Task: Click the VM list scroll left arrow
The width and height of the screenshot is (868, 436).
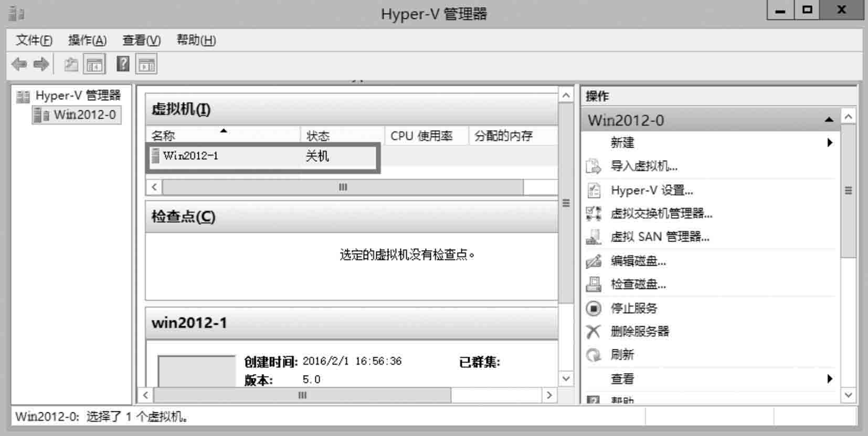Action: [154, 187]
